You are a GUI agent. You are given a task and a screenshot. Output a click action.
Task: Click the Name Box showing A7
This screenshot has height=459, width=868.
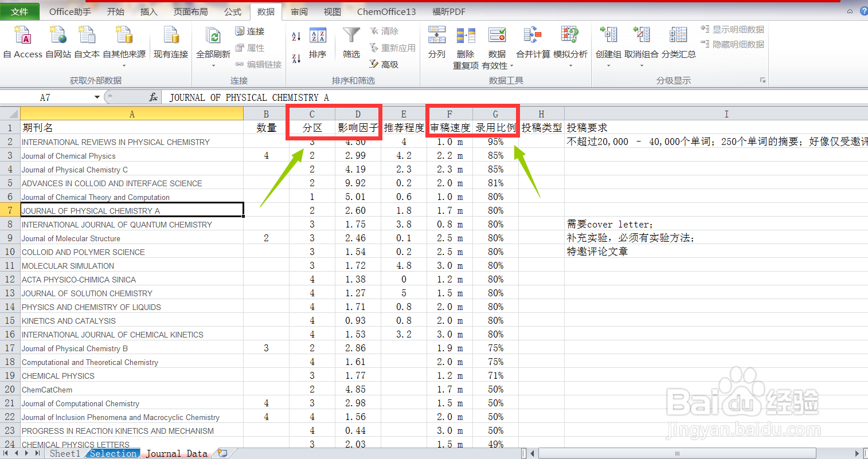[x=46, y=97]
